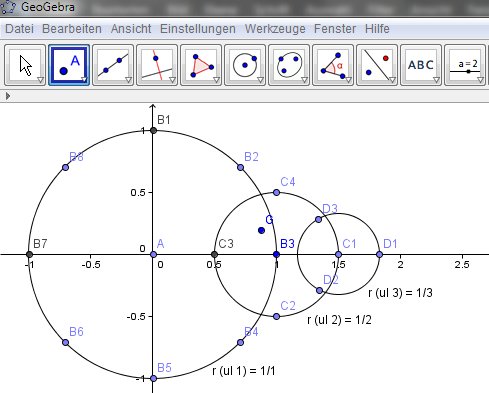Click the free point G
This screenshot has width=489, height=393.
coord(262,230)
